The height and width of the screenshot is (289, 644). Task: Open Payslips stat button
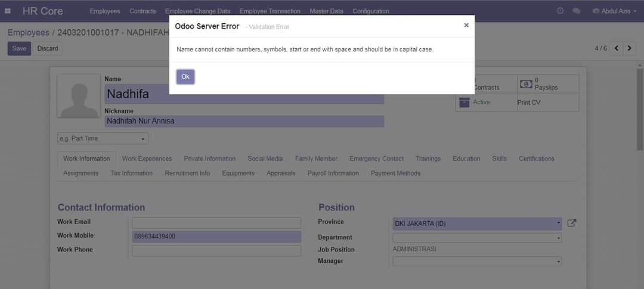point(548,84)
